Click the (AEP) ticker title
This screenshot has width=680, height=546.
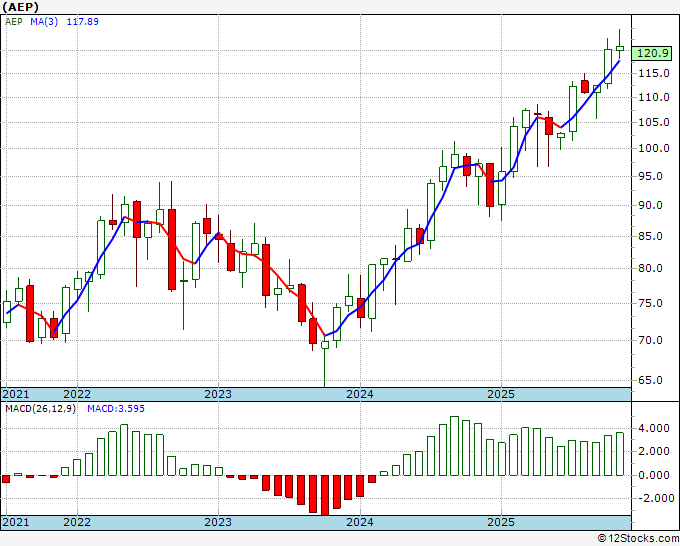tap(20, 7)
